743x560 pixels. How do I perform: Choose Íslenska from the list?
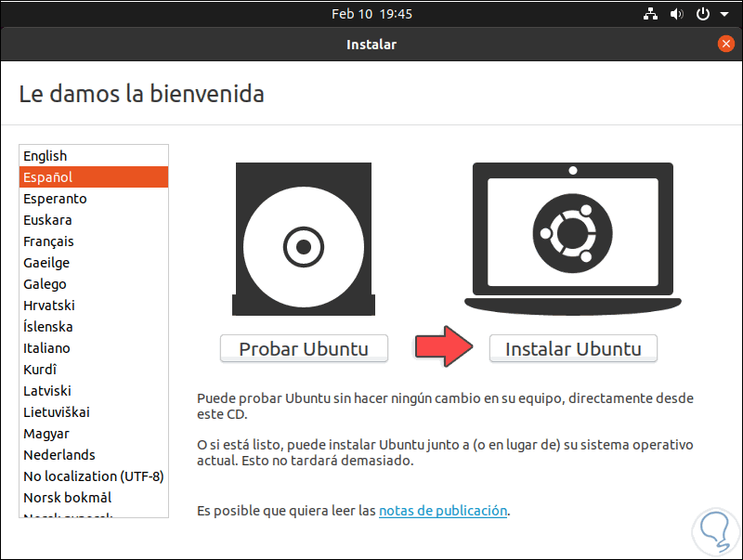[94, 326]
